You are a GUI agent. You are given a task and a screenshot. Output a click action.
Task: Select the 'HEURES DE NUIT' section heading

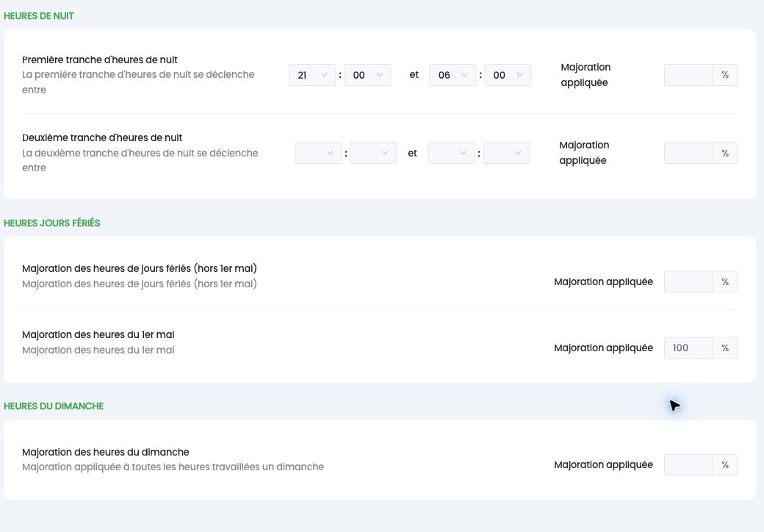39,16
